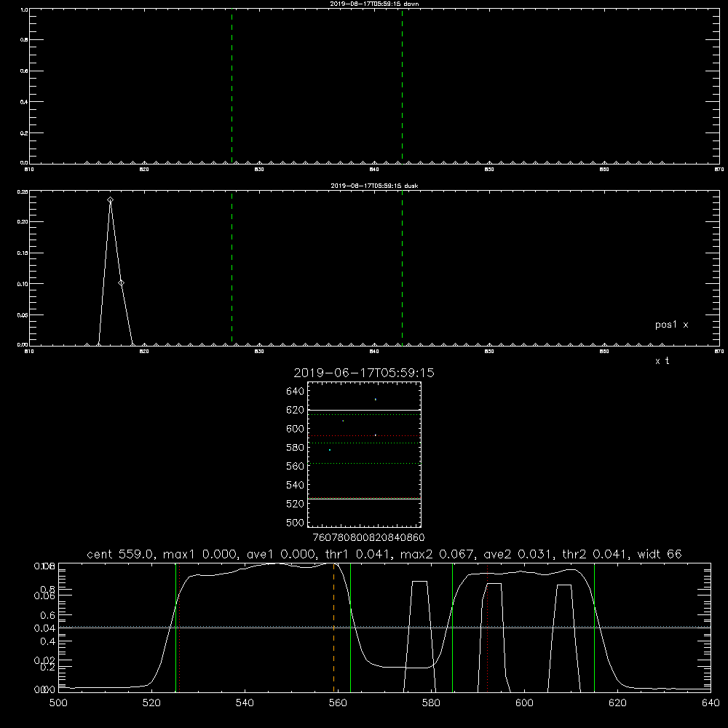
Task: Click the orange dashed center line in bottom plot
Action: point(334,628)
